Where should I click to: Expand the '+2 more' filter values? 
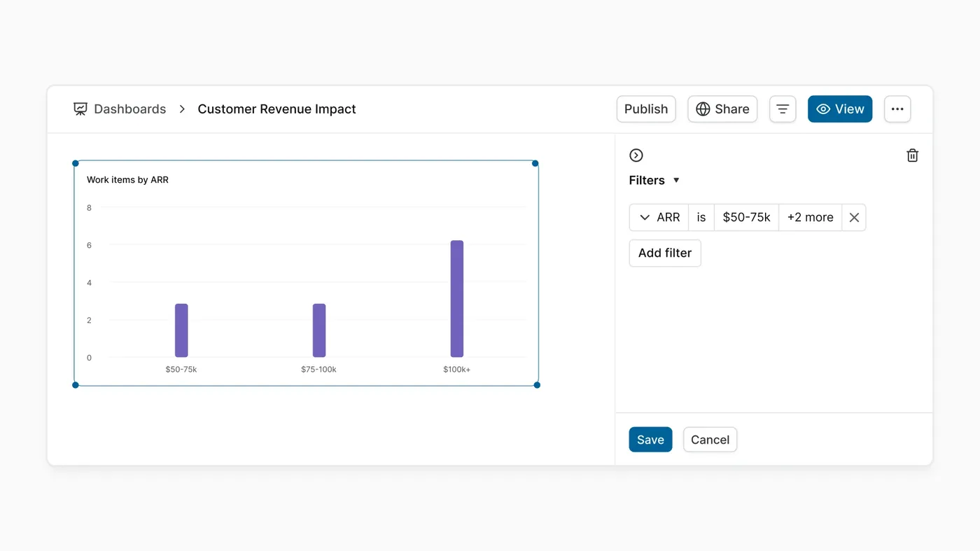tap(810, 218)
